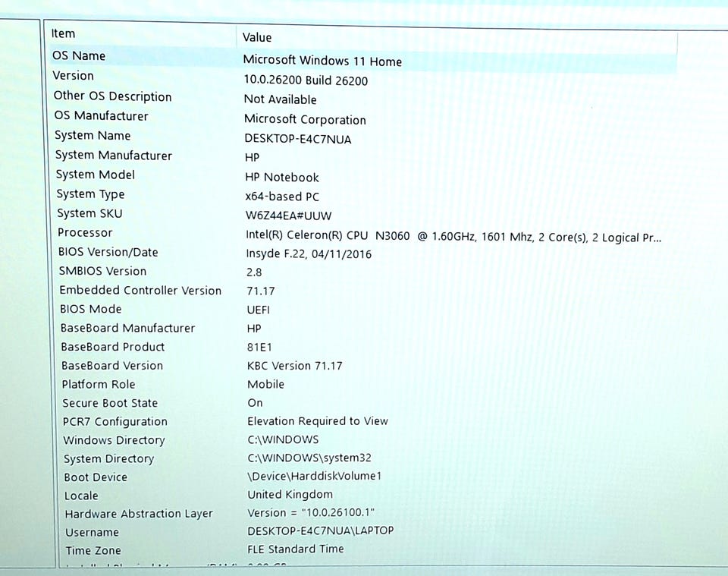Image resolution: width=728 pixels, height=576 pixels.
Task: Select Windows Directory row label
Action: (114, 440)
